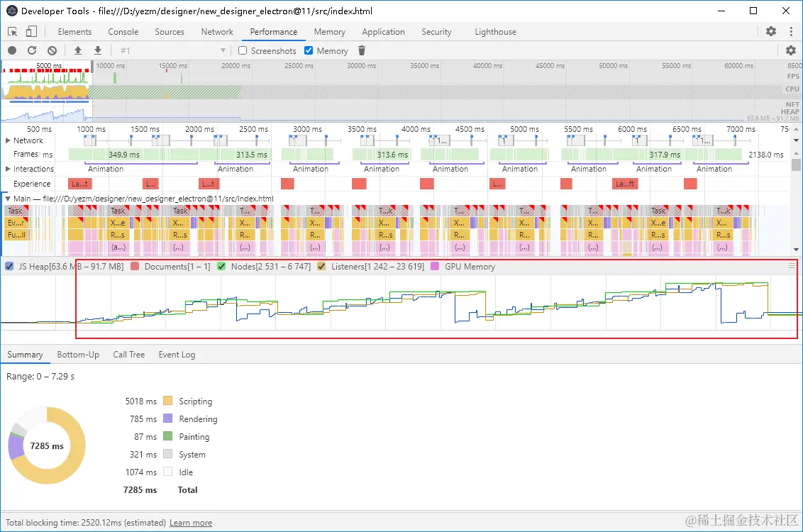
Task: Select the Call Tree tab
Action: 128,355
